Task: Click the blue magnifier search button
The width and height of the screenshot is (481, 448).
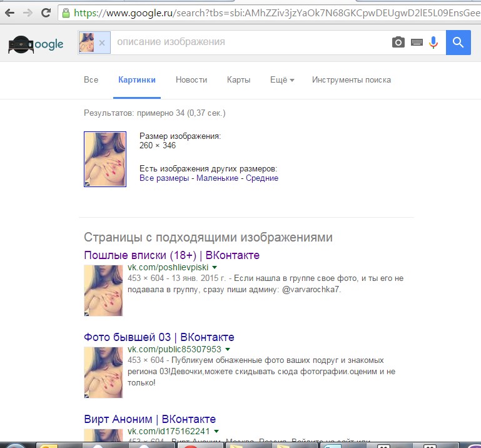Action: click(x=458, y=43)
